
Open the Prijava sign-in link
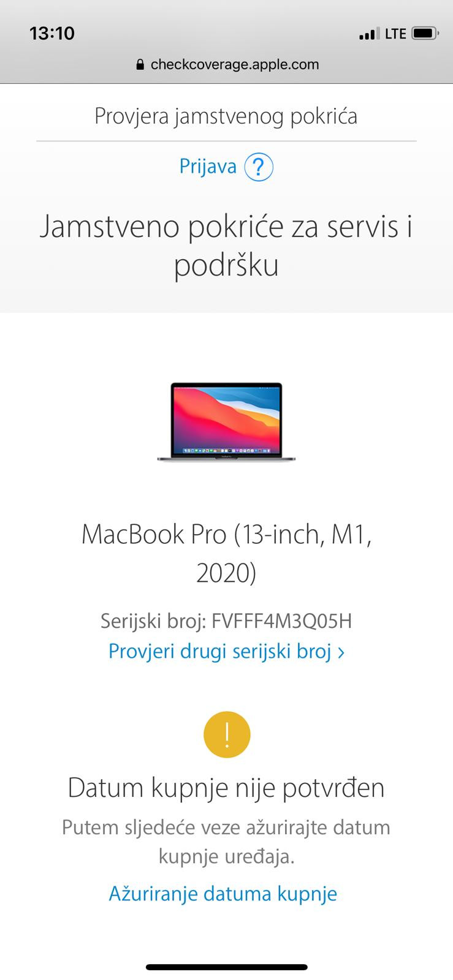[x=208, y=166]
